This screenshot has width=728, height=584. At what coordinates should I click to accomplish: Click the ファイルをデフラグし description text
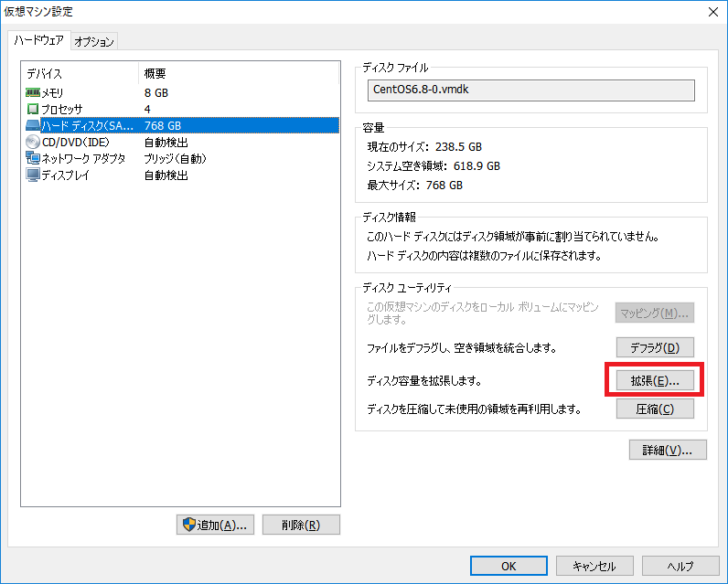tap(462, 348)
